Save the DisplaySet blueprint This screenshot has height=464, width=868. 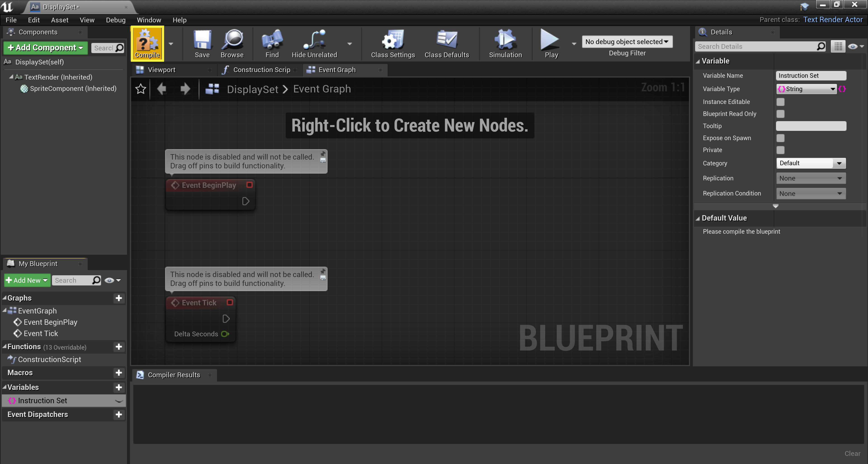coord(202,43)
